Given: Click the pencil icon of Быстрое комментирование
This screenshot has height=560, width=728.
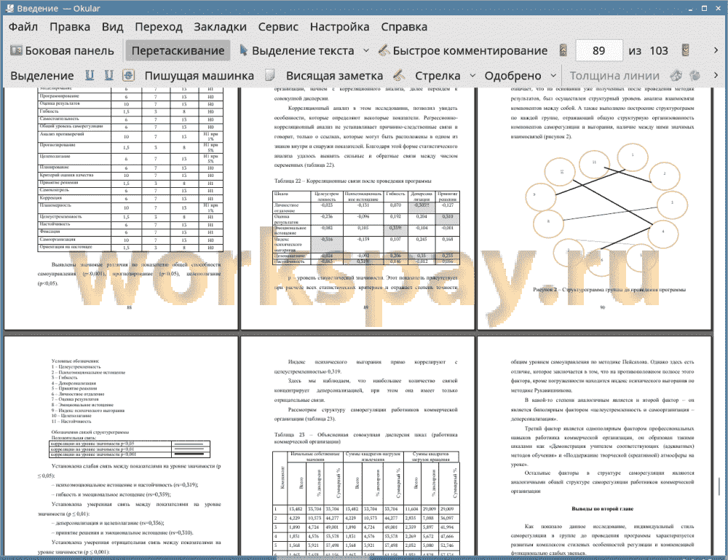Looking at the screenshot, I should tap(384, 50).
